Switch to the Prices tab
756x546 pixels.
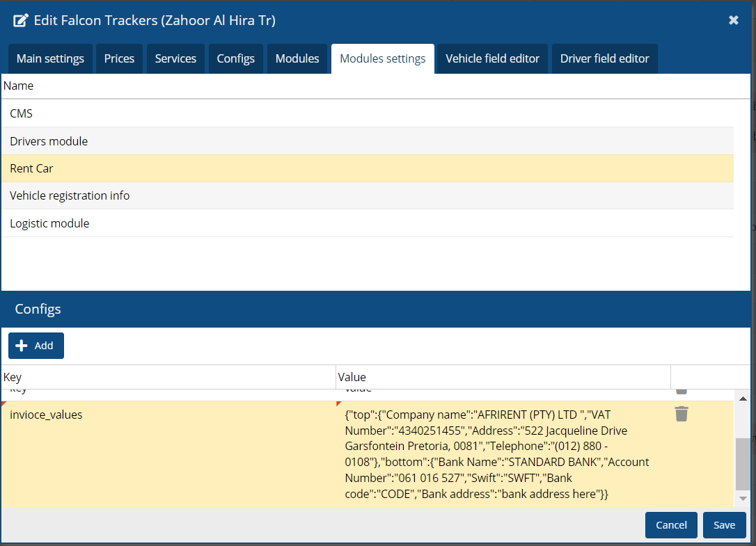pos(119,59)
